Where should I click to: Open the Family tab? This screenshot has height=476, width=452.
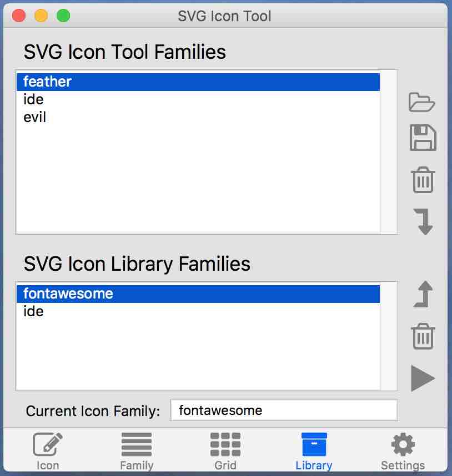coord(137,450)
